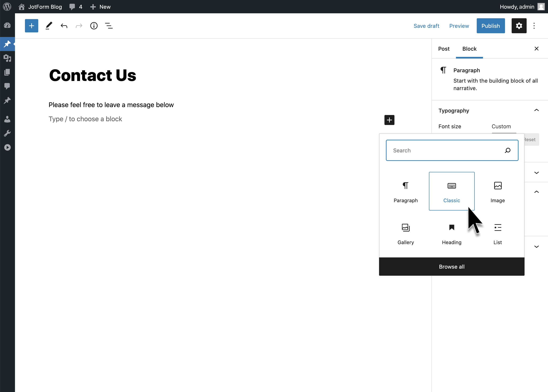Open Comments in the sidebar
Image resolution: width=548 pixels, height=392 pixels.
tap(7, 86)
